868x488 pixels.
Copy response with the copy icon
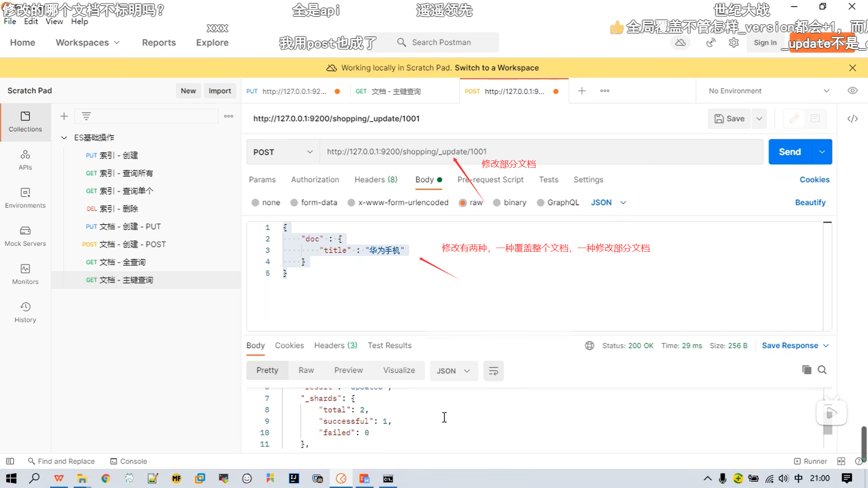tap(807, 370)
